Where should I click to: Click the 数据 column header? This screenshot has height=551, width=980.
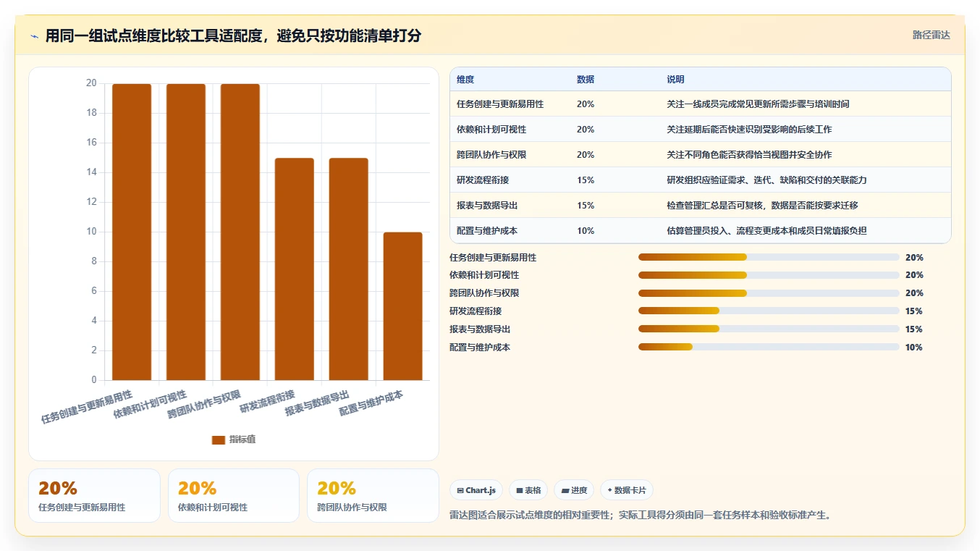(x=585, y=79)
